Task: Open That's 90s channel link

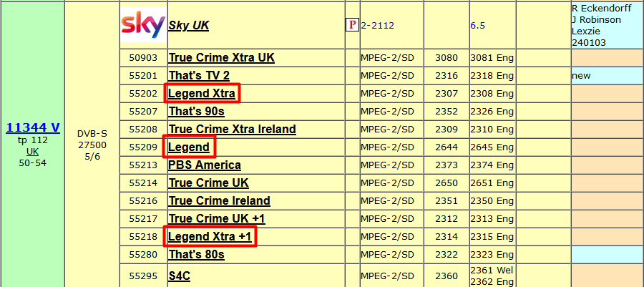Action: (x=196, y=111)
